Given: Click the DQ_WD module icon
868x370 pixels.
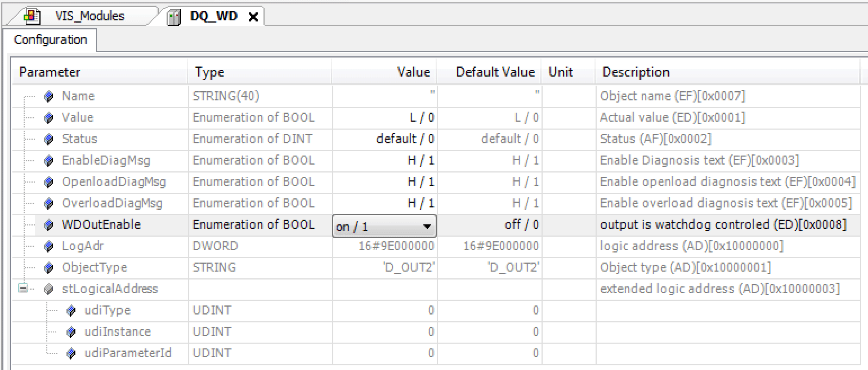Looking at the screenshot, I should pyautogui.click(x=174, y=17).
